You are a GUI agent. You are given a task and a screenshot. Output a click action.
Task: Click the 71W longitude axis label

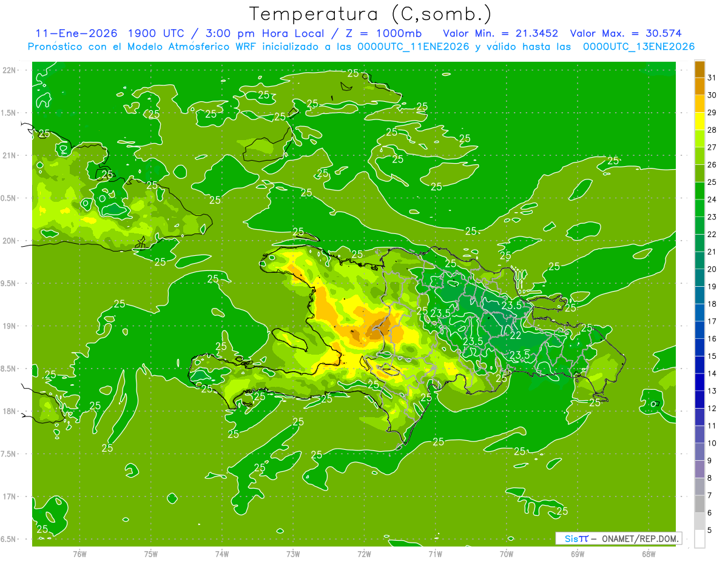(x=435, y=554)
